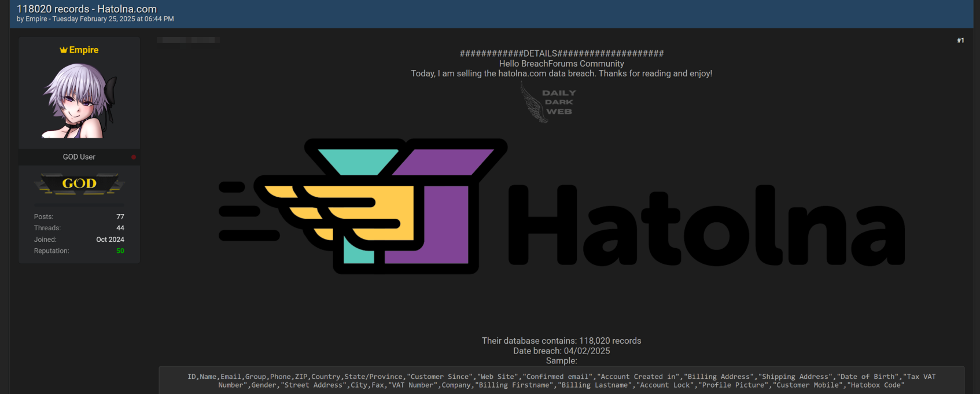The image size is (980, 394).
Task: Open Empire's profile from username
Action: pyautogui.click(x=84, y=50)
